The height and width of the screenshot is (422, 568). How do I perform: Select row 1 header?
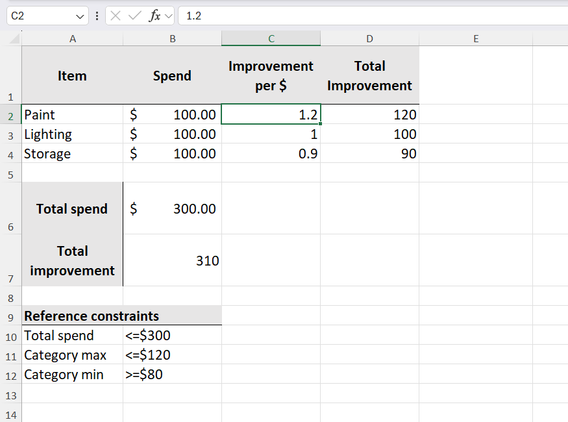[11, 75]
